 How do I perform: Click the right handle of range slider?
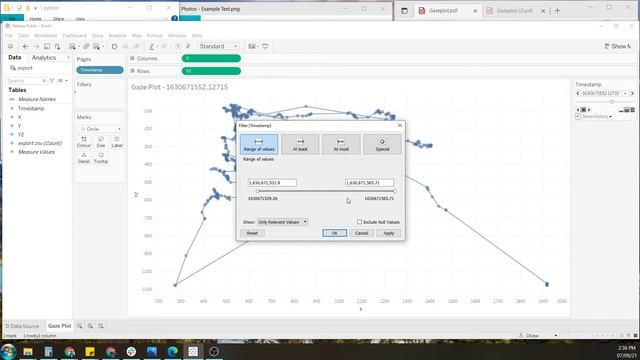395,191
